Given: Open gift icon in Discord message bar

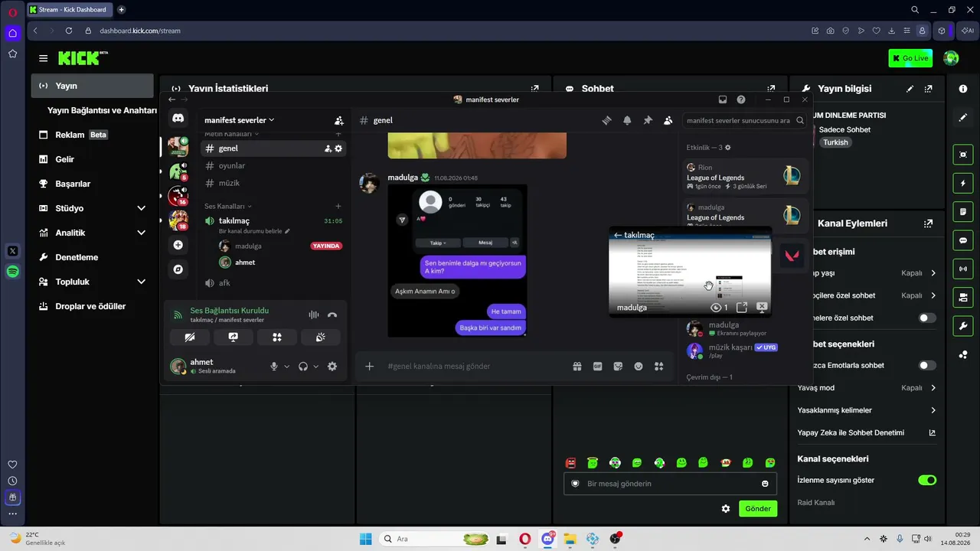Looking at the screenshot, I should tap(577, 367).
